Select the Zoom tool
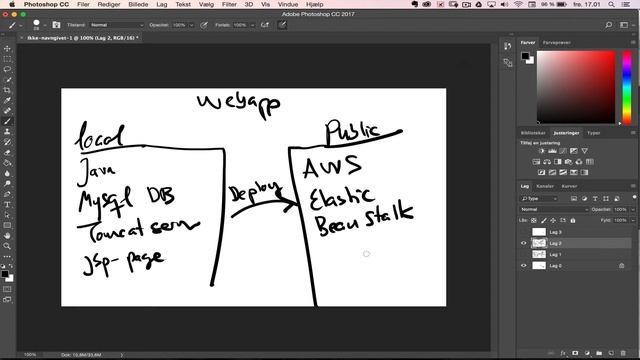The image size is (640, 360). (x=7, y=246)
